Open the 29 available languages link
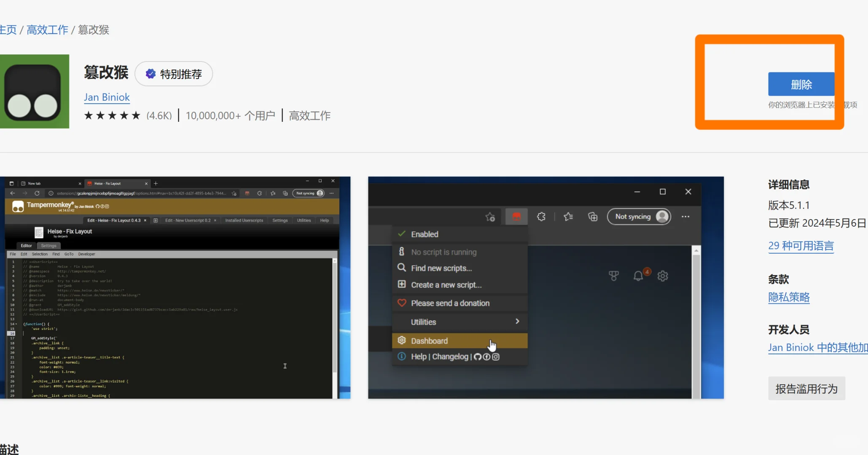Screen dimensions: 868x455 tap(801, 246)
